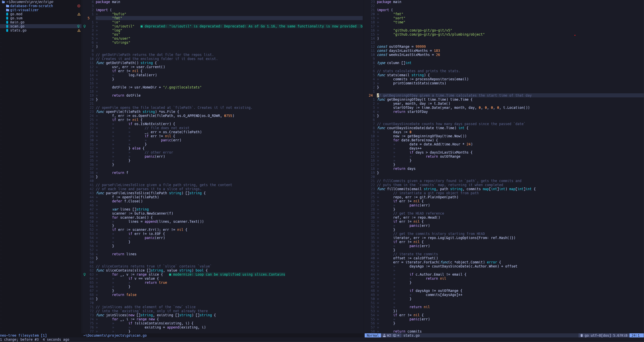Open go.sum from the neo-tree sidebar

point(16,18)
